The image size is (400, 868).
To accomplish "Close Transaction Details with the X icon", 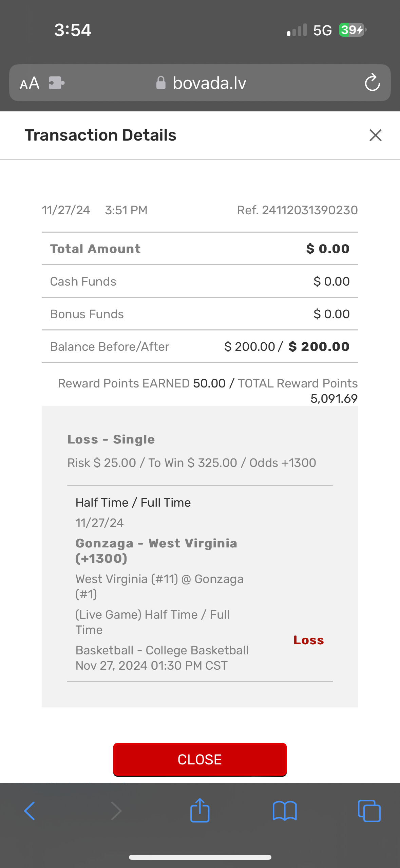I will point(375,135).
